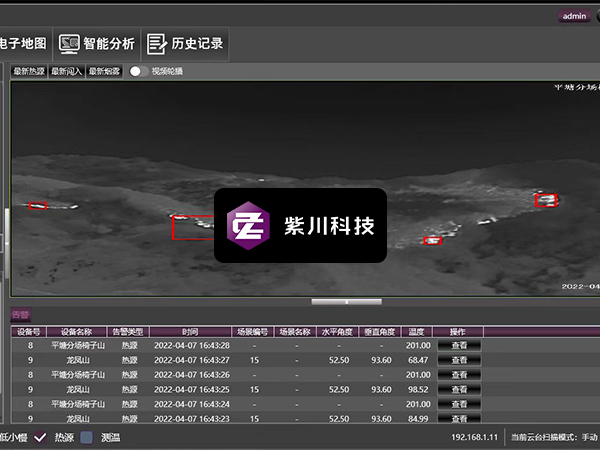This screenshot has height=450, width=600.
Task: Click the 时间 column header
Action: (x=190, y=332)
